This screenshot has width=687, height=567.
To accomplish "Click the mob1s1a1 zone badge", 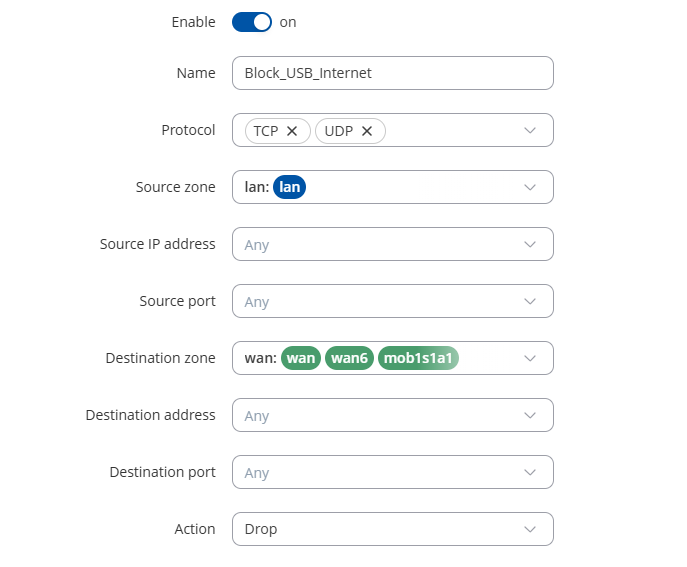I will [x=417, y=359].
